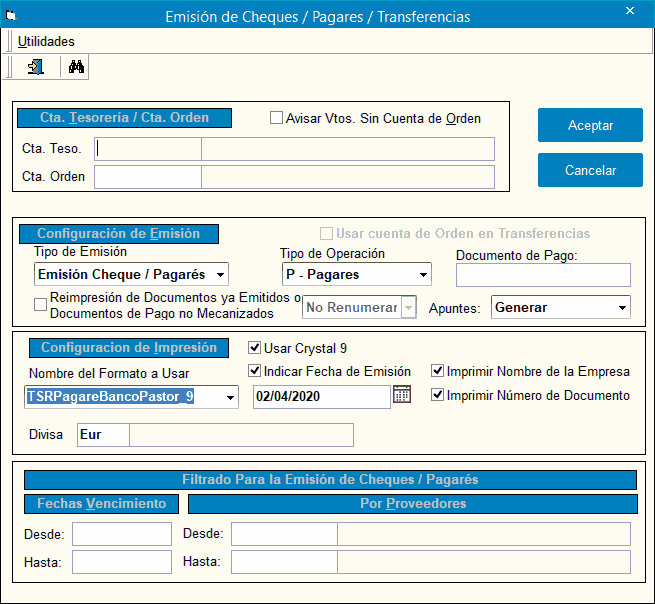Image resolution: width=655 pixels, height=604 pixels.
Task: Open Nombre del Formato a Usar dropdown
Action: point(231,397)
